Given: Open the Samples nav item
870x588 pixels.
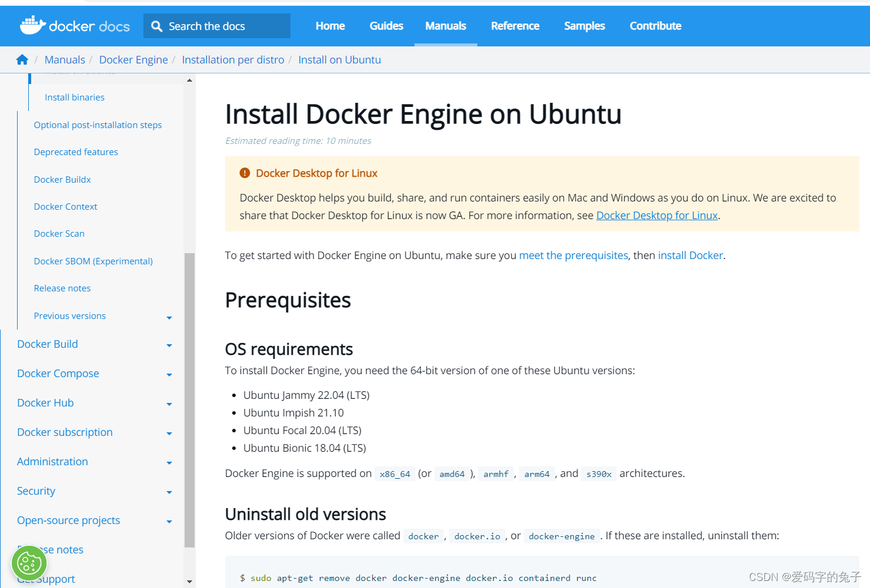Looking at the screenshot, I should point(584,26).
